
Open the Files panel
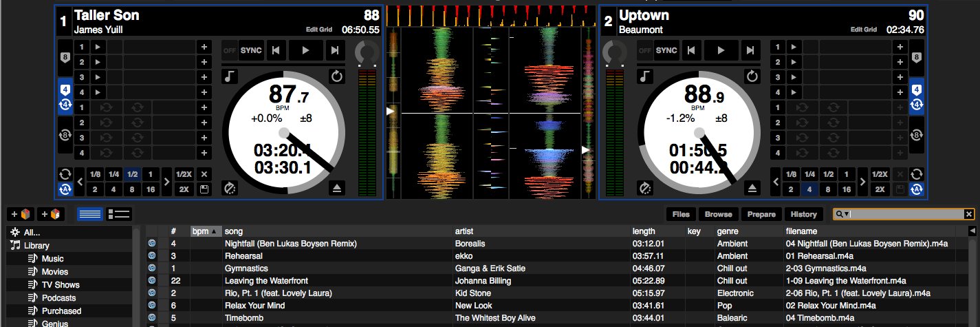(x=682, y=214)
